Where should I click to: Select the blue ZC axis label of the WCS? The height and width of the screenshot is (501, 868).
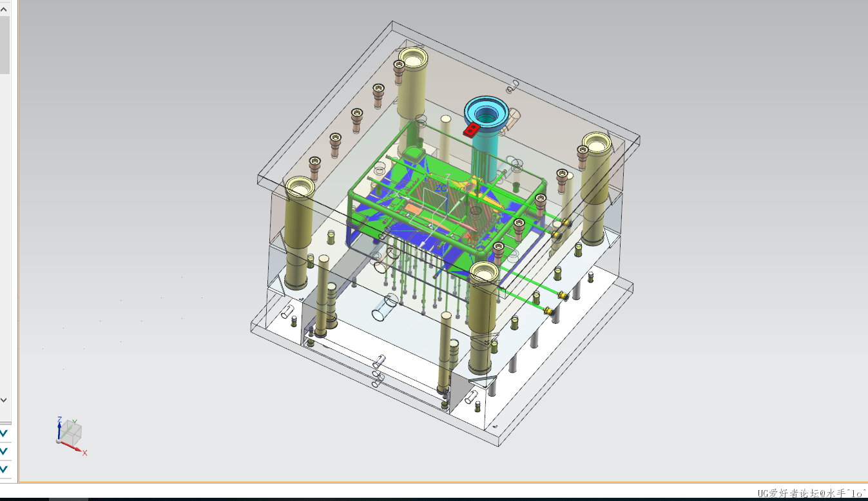441,188
